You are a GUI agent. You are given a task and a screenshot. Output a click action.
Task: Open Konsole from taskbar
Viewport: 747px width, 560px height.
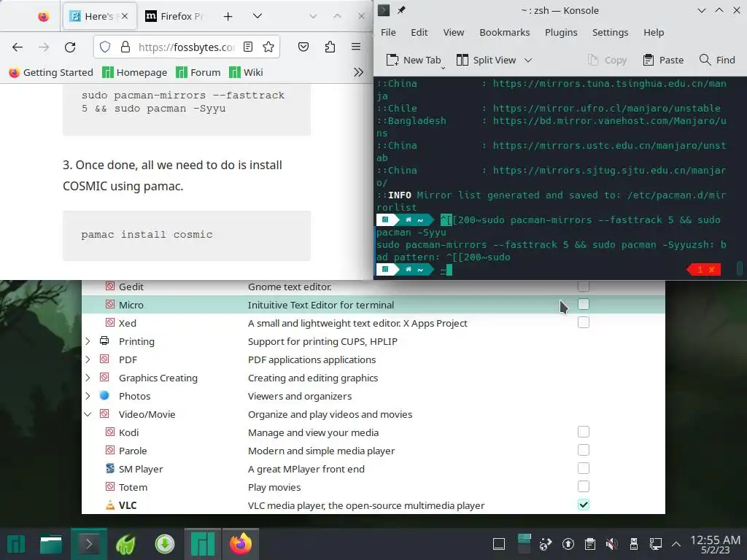pos(88,544)
